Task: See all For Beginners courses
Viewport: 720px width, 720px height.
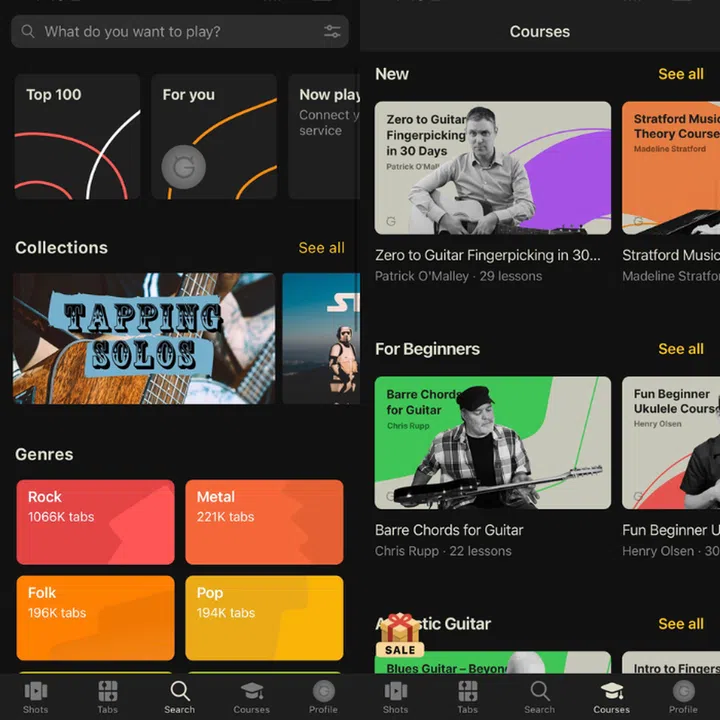Action: pos(680,349)
